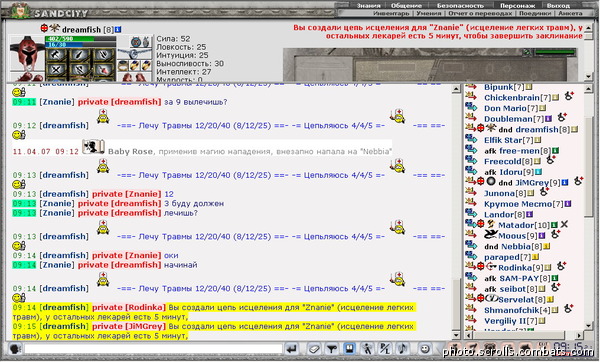Click the injury icon beside JiMGrey
The image size is (600, 362).
click(579, 181)
